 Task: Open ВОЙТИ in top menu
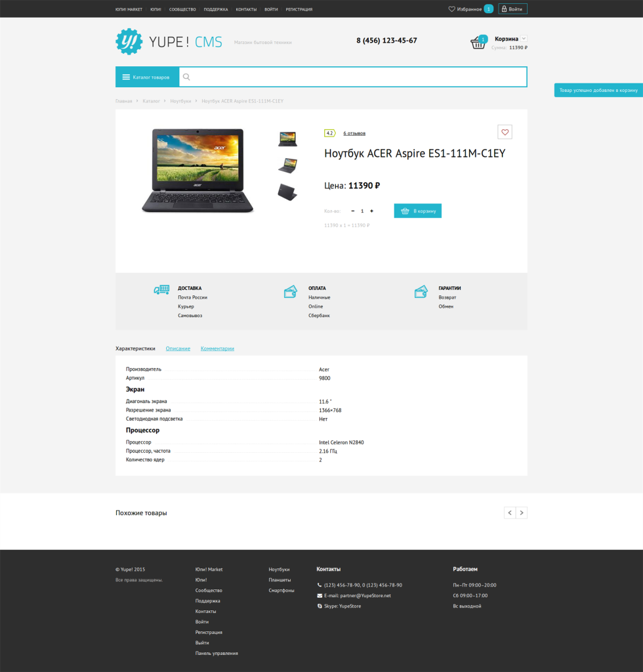point(271,9)
